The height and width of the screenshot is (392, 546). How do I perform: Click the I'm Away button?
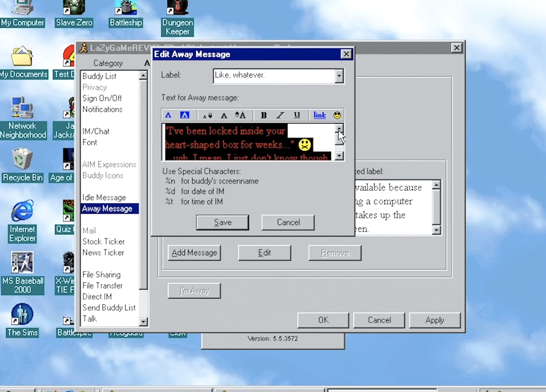(x=194, y=291)
